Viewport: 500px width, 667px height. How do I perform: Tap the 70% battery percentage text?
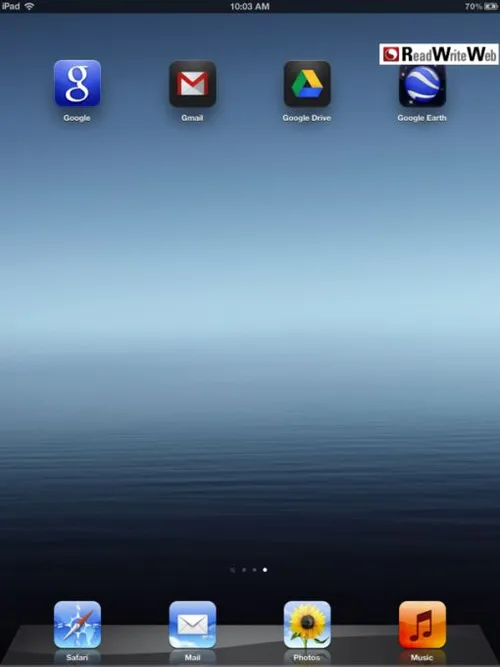tap(473, 6)
